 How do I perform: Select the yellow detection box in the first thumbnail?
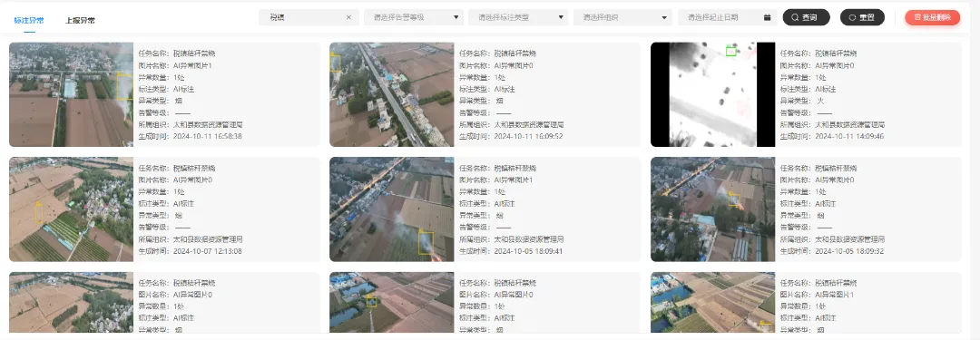[x=125, y=85]
